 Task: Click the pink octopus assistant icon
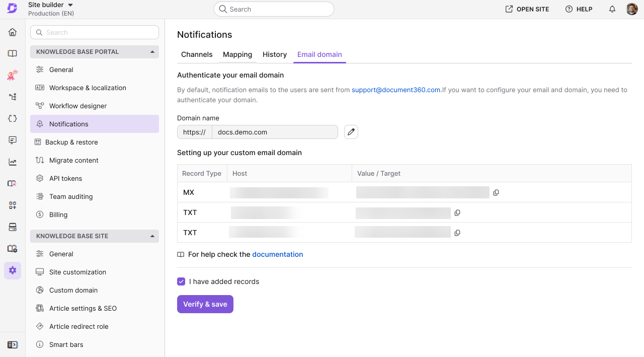[13, 75]
